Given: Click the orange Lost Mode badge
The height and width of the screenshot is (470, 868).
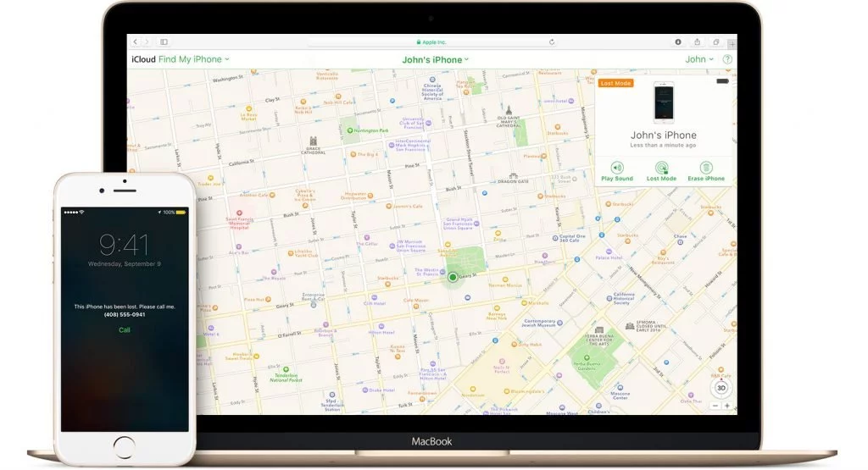Looking at the screenshot, I should pyautogui.click(x=615, y=83).
